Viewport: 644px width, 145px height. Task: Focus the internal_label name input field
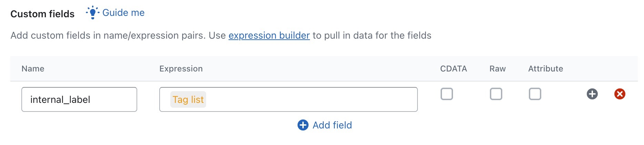[79, 99]
